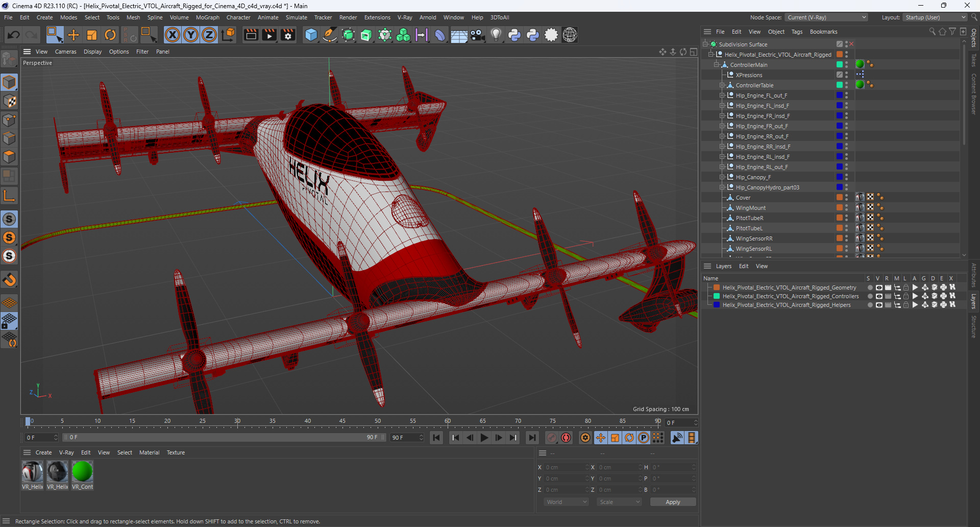
Task: Click teal Controllers layer color swatch
Action: [717, 296]
